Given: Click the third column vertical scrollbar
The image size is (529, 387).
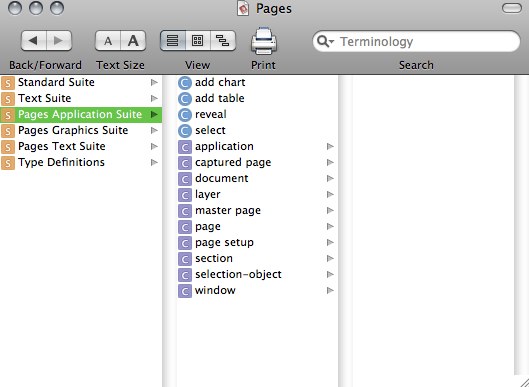Looking at the screenshot, I should tap(521, 225).
